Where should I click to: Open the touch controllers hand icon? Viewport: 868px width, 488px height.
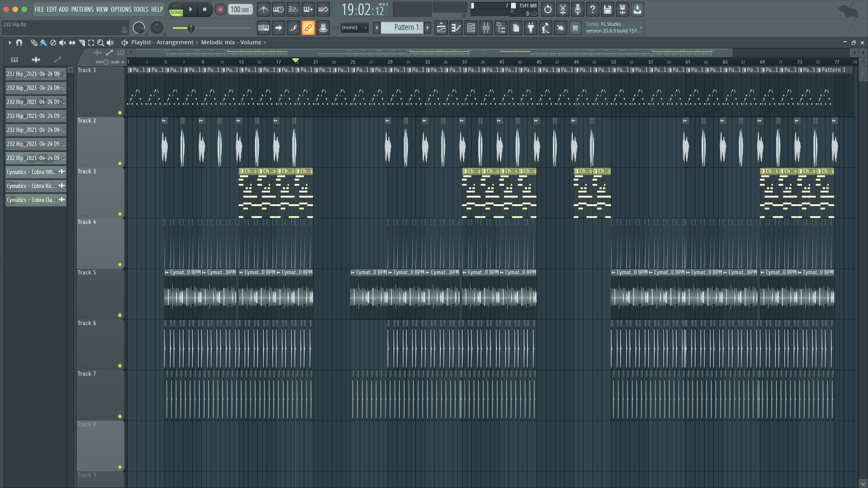tap(561, 28)
